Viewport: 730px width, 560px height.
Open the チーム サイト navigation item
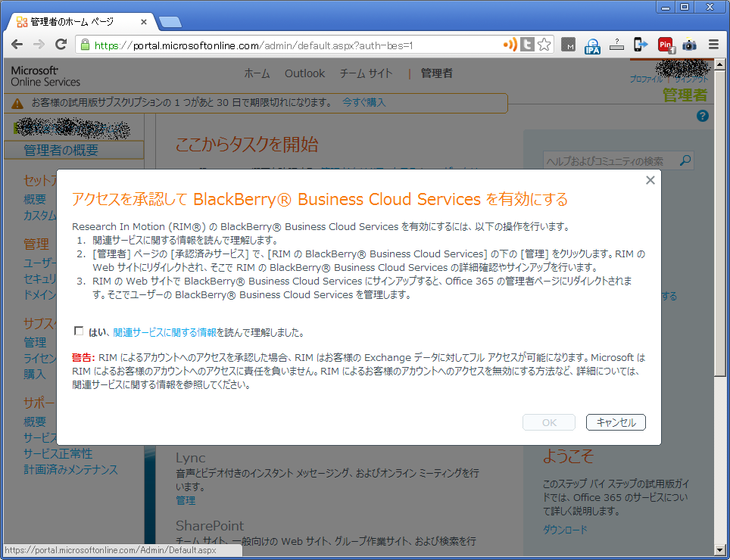[x=367, y=73]
